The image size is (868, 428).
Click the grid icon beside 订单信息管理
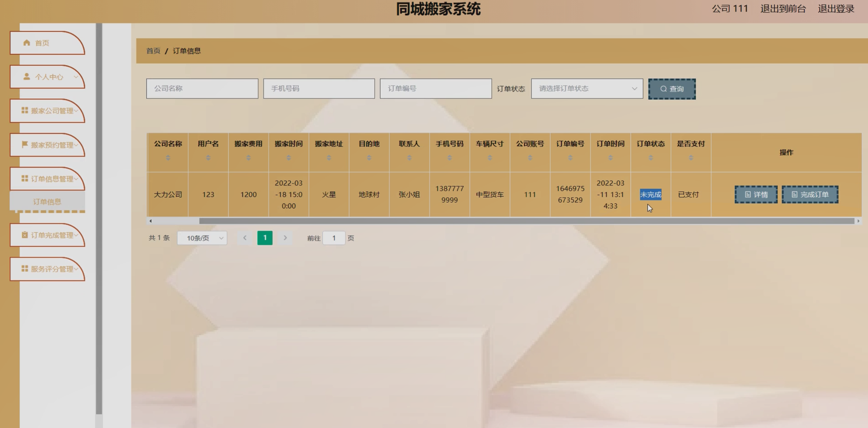[25, 178]
